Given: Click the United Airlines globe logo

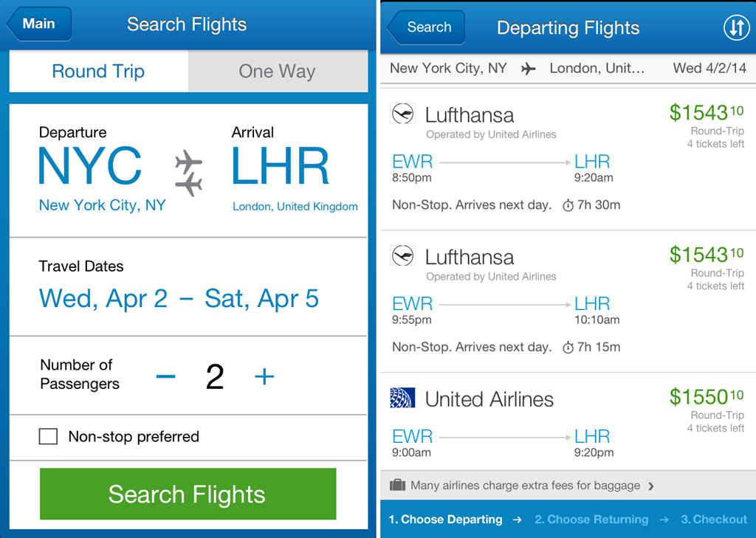Looking at the screenshot, I should 402,398.
